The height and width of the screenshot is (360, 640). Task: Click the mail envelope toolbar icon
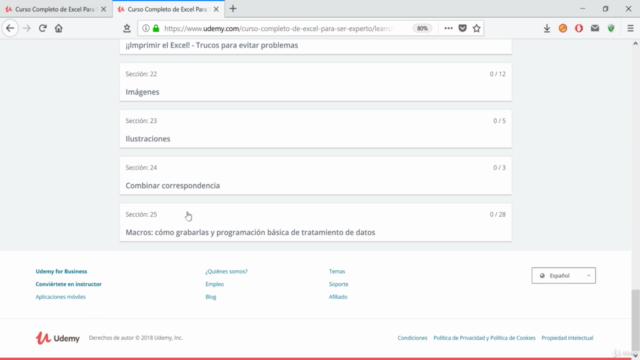coord(595,28)
